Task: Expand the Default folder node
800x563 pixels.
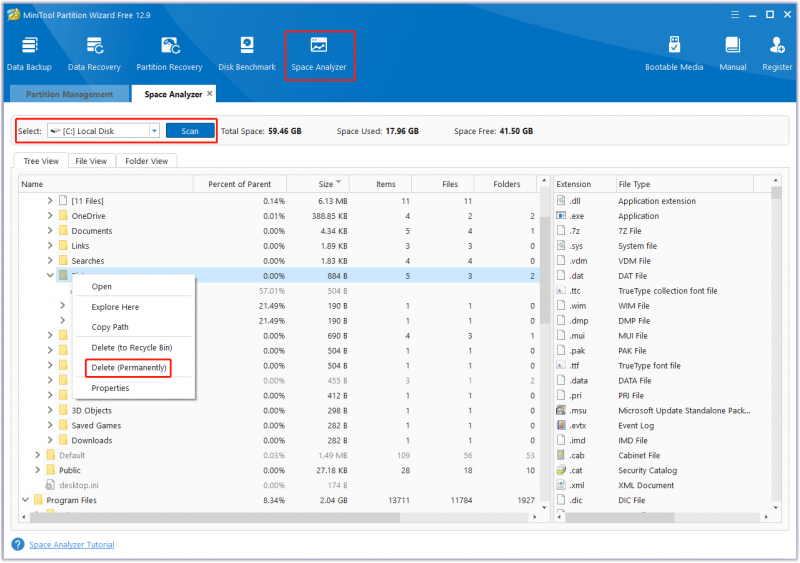Action: click(x=37, y=455)
